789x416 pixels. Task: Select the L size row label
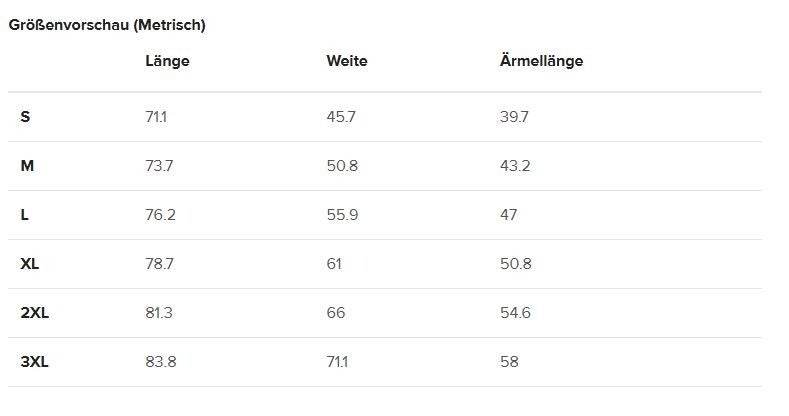point(25,215)
